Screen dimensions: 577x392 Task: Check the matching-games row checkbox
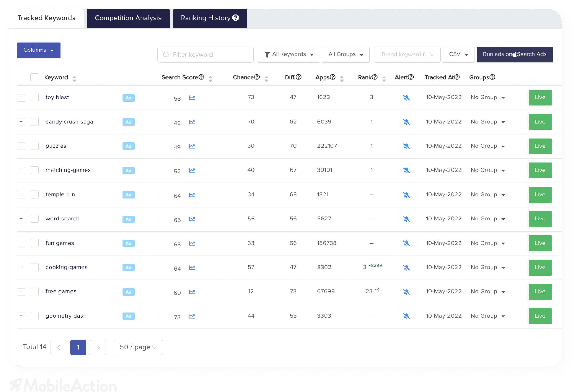(35, 170)
